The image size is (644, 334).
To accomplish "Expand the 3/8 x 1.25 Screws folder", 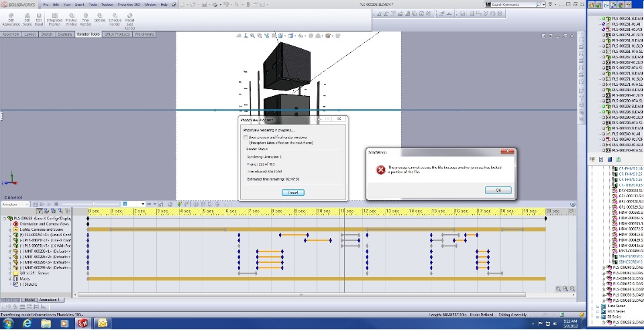I will (10, 273).
